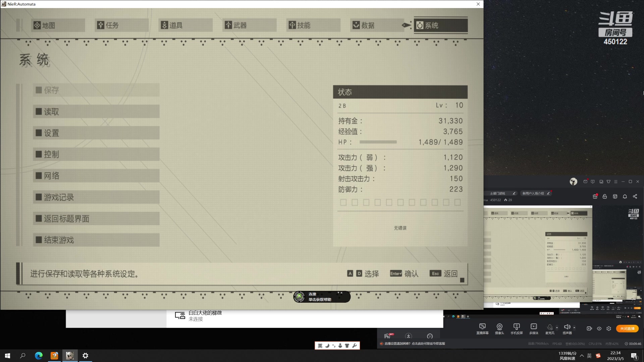Switch to NieR:Automata taskbar icon
The image size is (644, 362).
coord(70,356)
